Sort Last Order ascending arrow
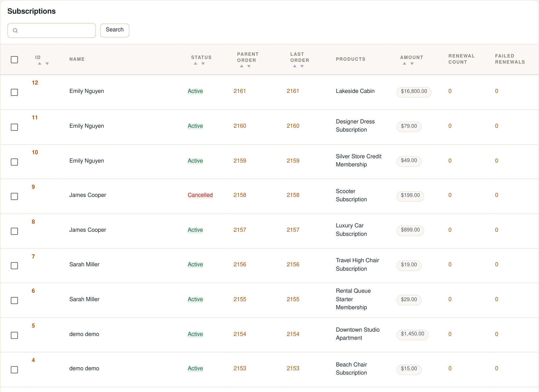Viewport: 539px width, 392px height. click(295, 66)
